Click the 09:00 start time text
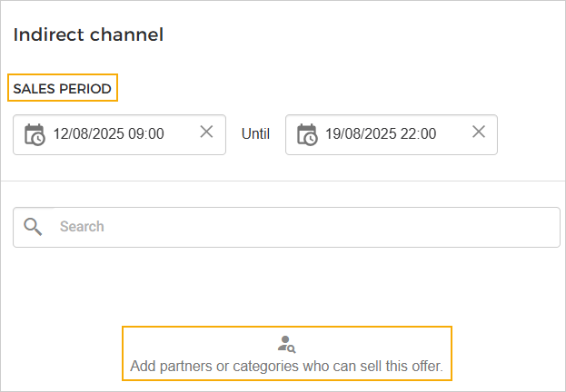 [x=145, y=134]
